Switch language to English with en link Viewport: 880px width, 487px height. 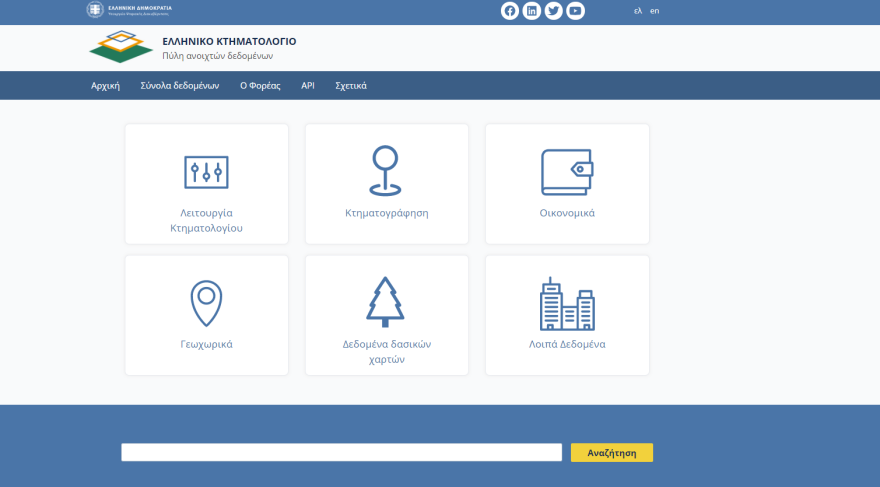point(654,11)
